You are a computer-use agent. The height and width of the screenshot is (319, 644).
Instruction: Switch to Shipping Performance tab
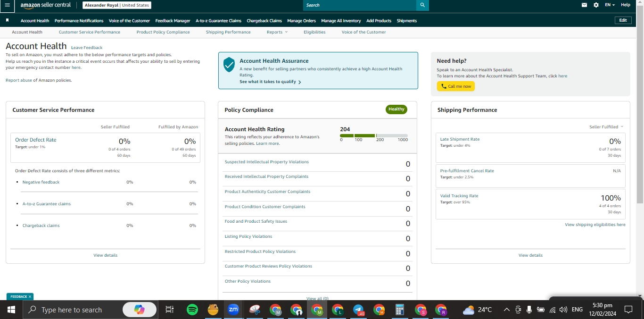228,32
